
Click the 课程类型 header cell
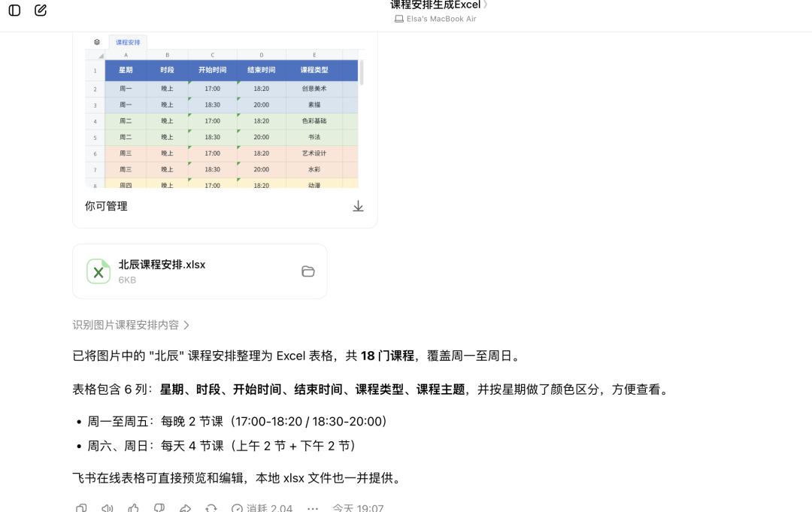(314, 70)
